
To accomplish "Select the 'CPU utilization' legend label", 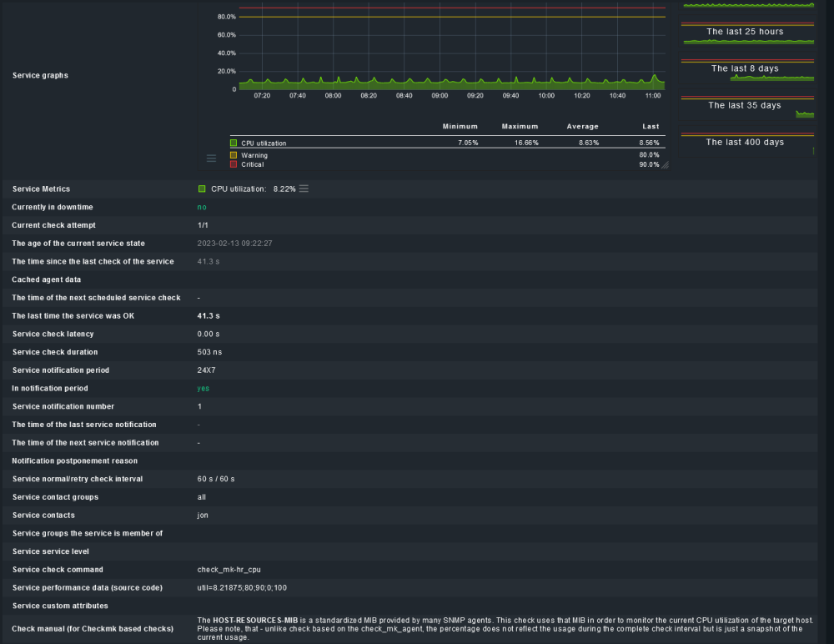I will [x=264, y=143].
